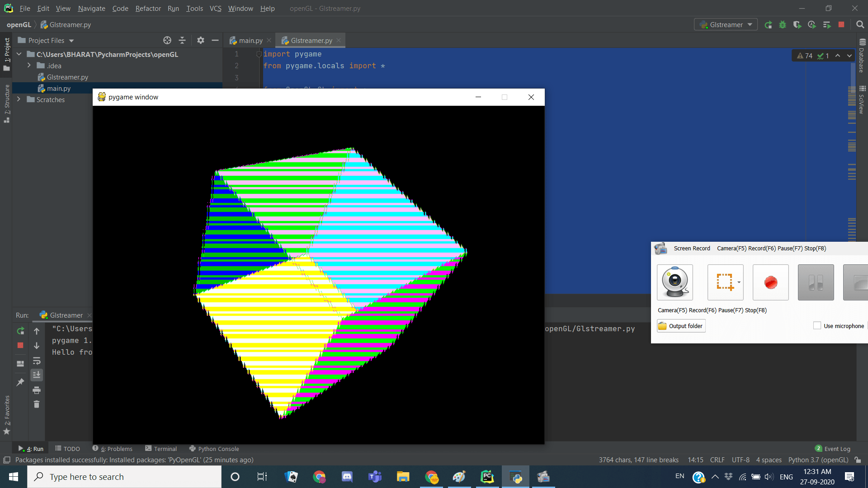Enable the Use microphone checkbox
Screen dimensions: 868x488
817,326
